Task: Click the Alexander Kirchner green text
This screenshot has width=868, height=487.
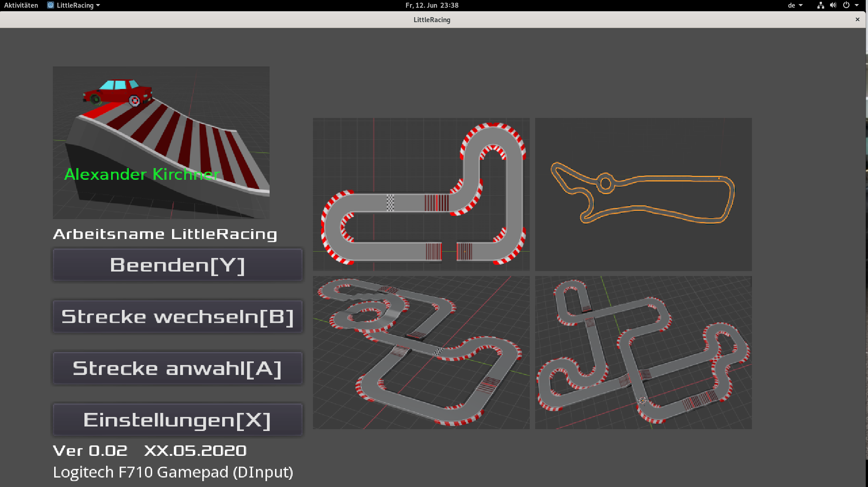Action: [142, 174]
